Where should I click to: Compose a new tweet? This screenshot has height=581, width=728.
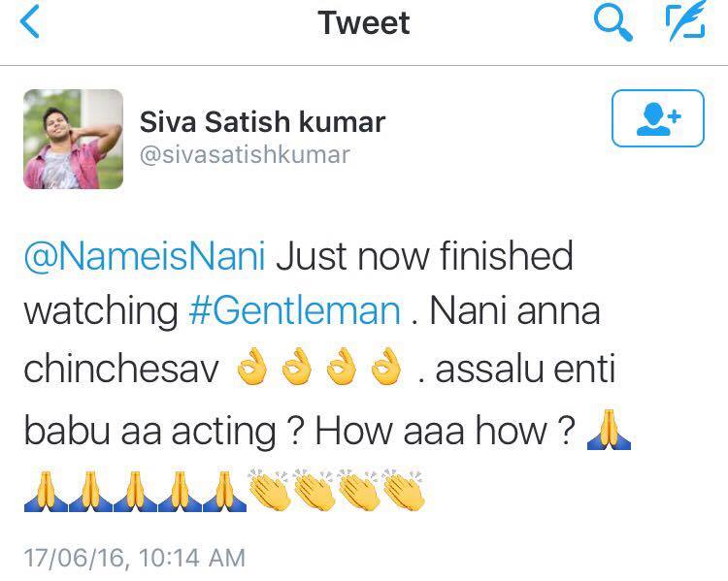pyautogui.click(x=684, y=23)
